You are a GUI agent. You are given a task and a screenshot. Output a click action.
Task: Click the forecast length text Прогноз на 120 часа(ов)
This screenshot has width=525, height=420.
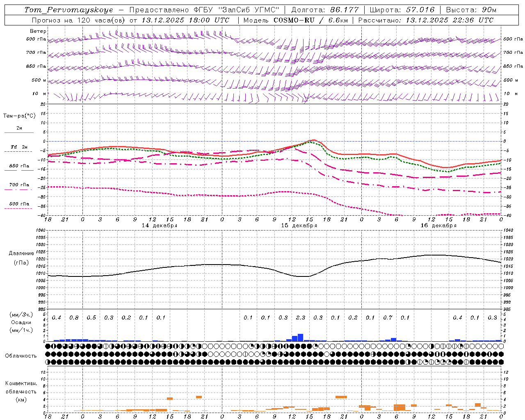coord(79,20)
